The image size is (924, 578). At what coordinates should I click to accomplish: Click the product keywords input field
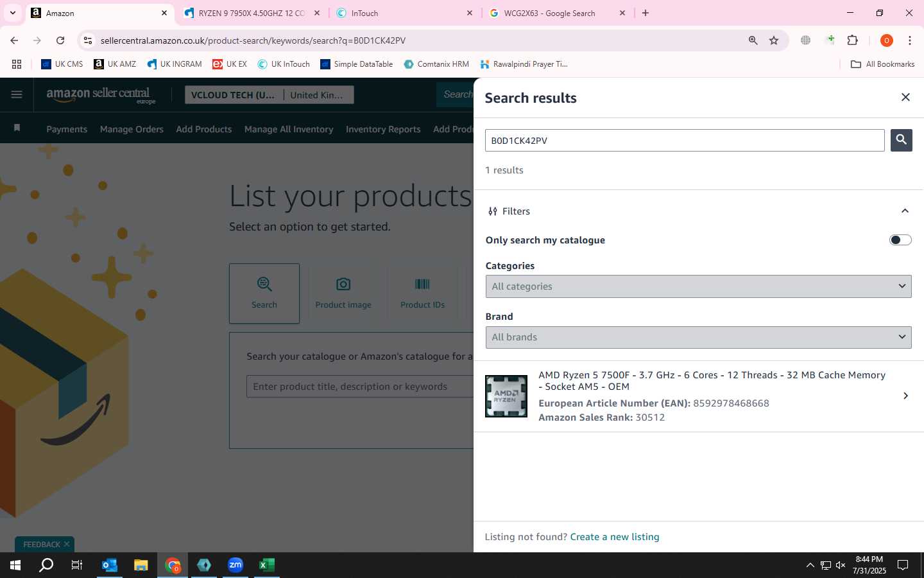pos(360,387)
